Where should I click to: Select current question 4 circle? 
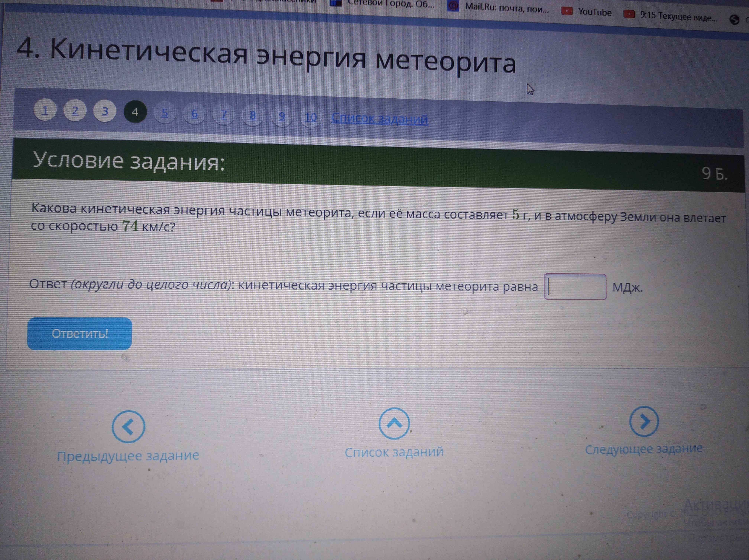pyautogui.click(x=135, y=112)
